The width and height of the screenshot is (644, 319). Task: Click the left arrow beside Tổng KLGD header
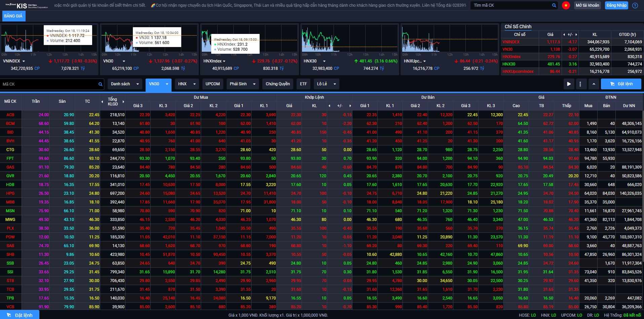click(102, 101)
